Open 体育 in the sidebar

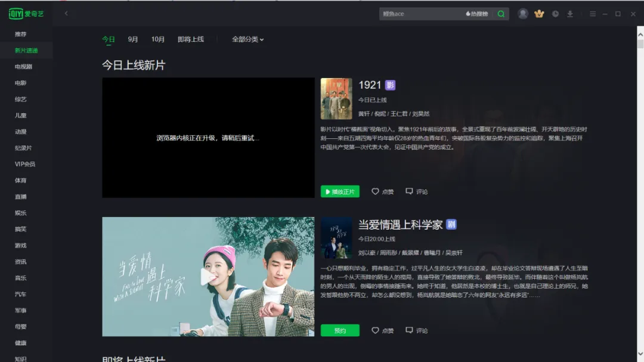pyautogui.click(x=20, y=180)
